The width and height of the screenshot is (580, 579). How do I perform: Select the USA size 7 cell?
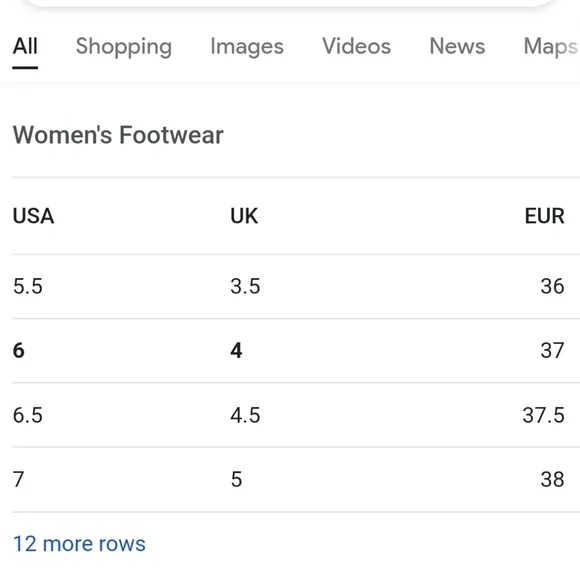click(18, 479)
